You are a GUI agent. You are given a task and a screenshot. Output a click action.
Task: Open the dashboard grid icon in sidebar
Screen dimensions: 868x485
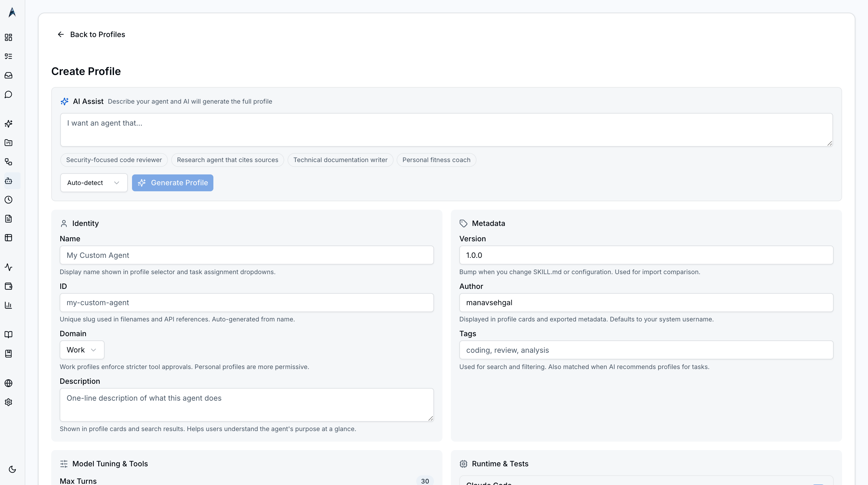pos(8,37)
